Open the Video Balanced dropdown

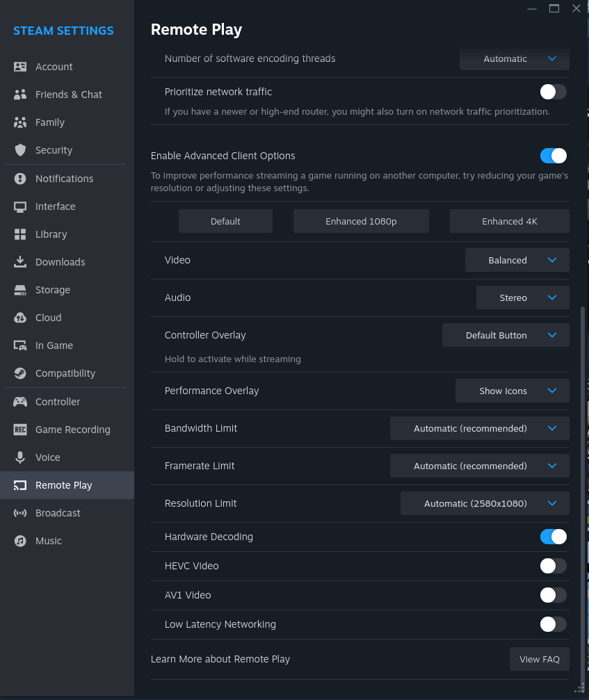(517, 260)
